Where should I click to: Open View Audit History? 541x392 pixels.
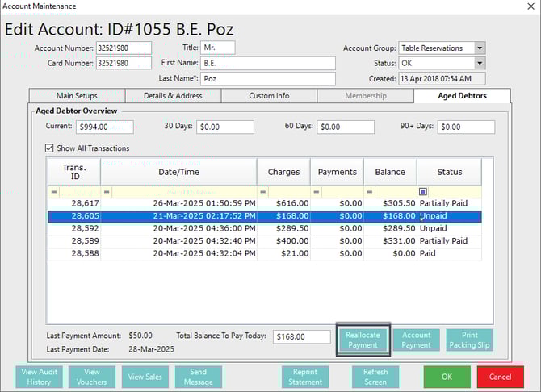[39, 377]
